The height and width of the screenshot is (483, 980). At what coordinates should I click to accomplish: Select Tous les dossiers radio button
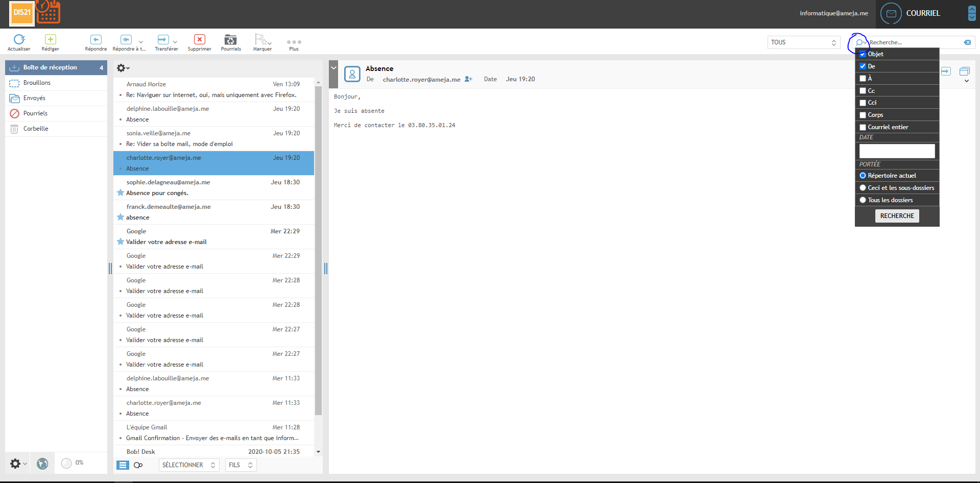click(x=863, y=200)
